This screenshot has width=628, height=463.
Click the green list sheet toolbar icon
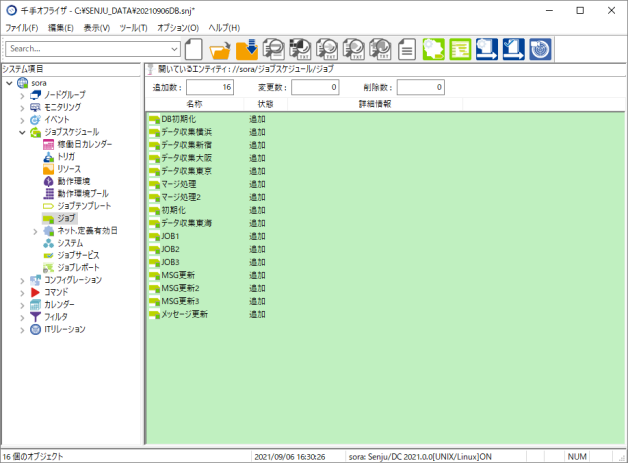(x=460, y=49)
